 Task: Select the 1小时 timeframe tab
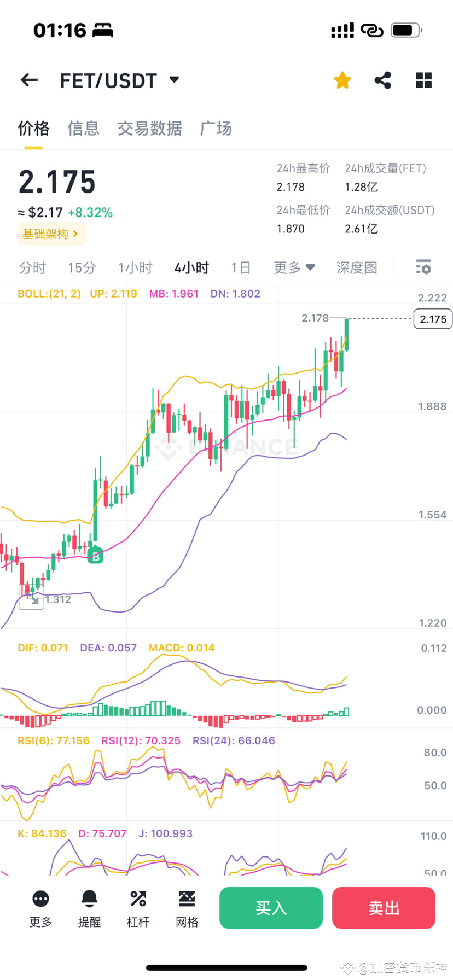[135, 267]
